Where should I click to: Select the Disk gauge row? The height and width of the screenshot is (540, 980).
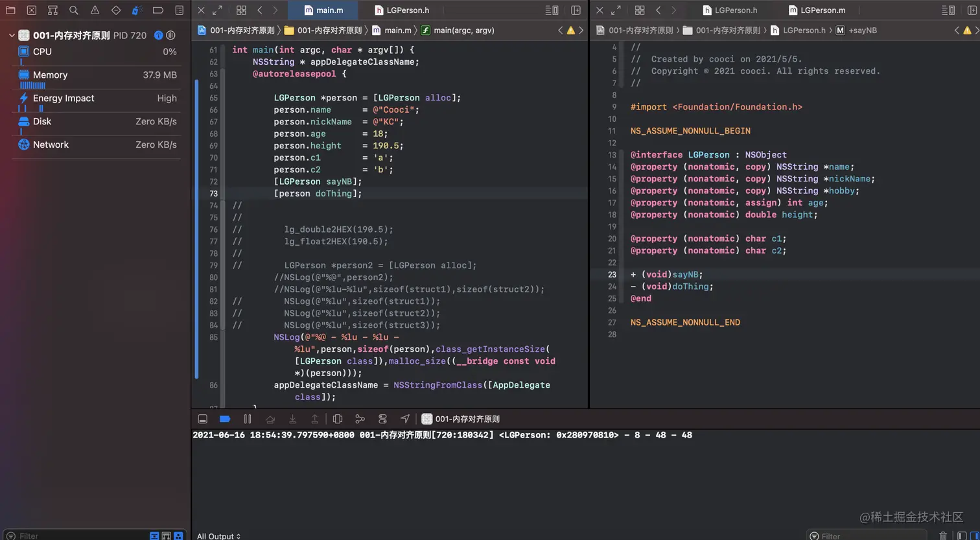tap(97, 124)
